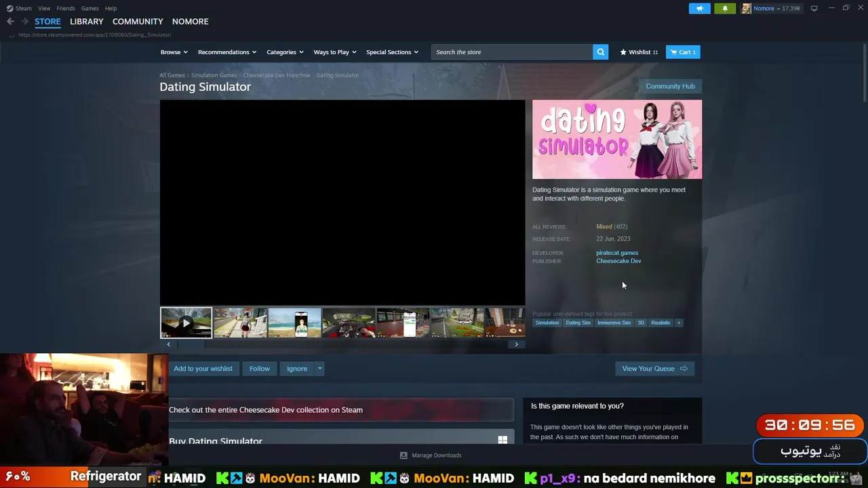Click the Simulation tag
The width and height of the screenshot is (868, 488).
tap(547, 323)
